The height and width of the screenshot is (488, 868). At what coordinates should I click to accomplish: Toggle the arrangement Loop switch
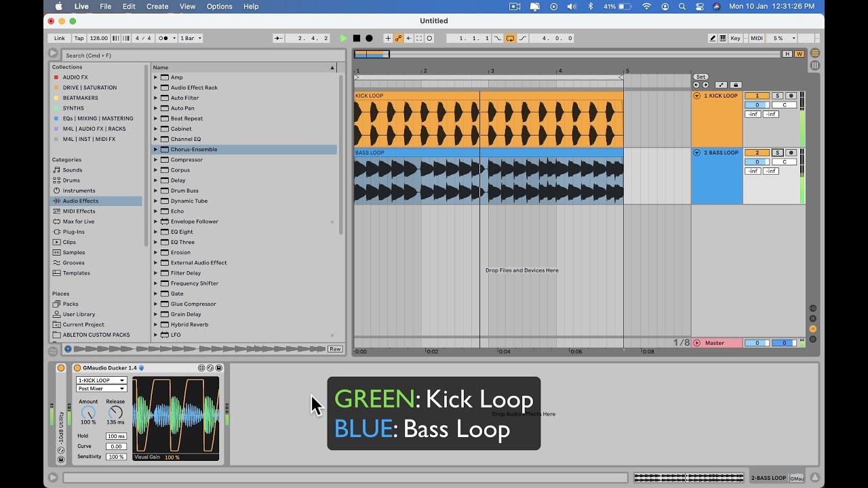510,39
